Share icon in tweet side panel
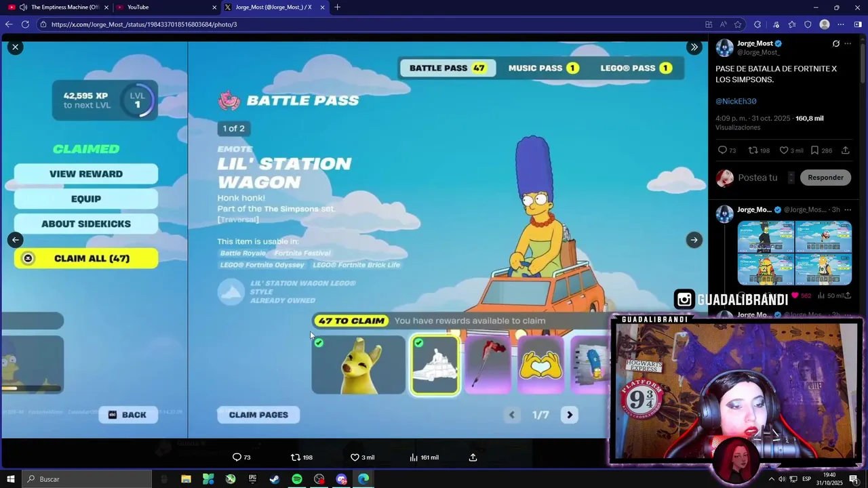 point(845,150)
